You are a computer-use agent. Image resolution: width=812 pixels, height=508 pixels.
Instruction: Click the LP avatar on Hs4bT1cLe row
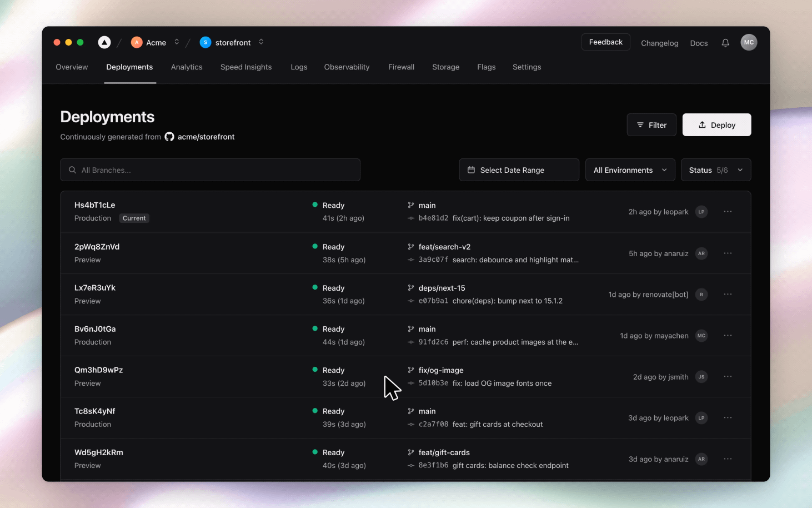[701, 212]
